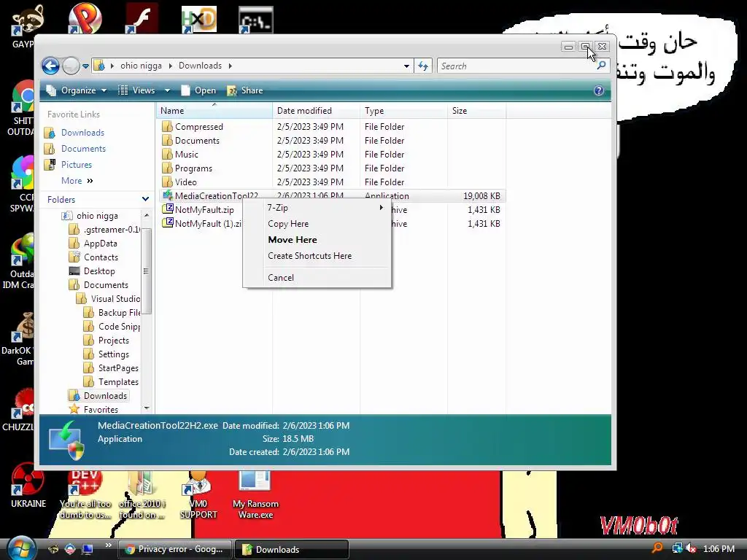
Task: Collapse the Folders pane chevron
Action: 145,199
